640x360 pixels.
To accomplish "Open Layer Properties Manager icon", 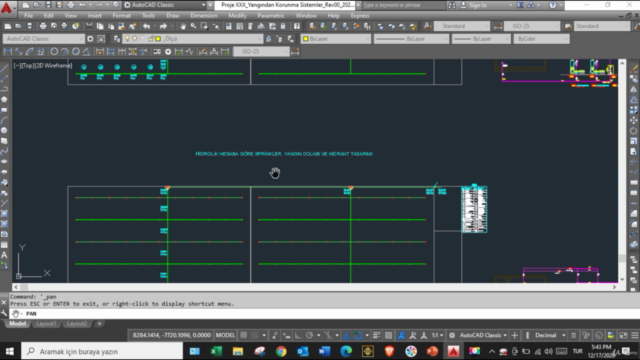I will coord(117,39).
